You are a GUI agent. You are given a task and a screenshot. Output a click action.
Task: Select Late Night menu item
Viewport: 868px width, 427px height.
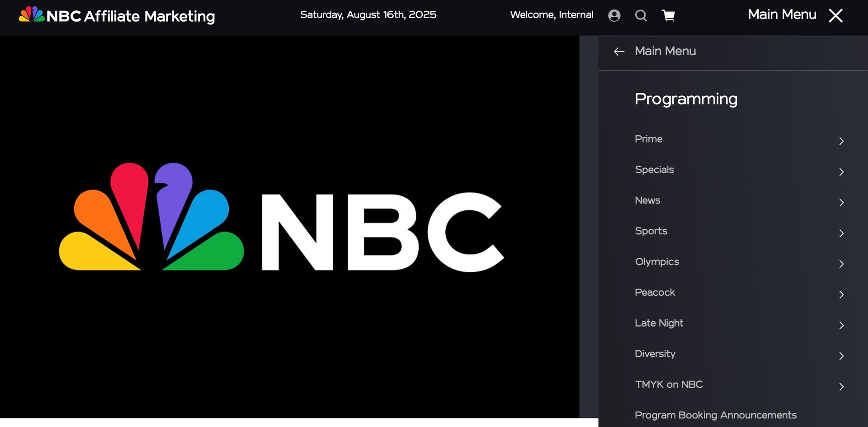point(659,323)
